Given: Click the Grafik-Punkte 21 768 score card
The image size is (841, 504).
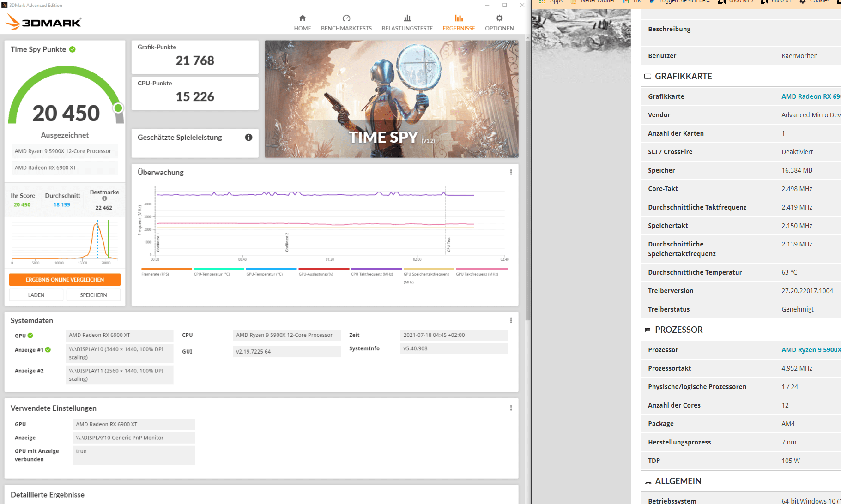Looking at the screenshot, I should point(195,57).
